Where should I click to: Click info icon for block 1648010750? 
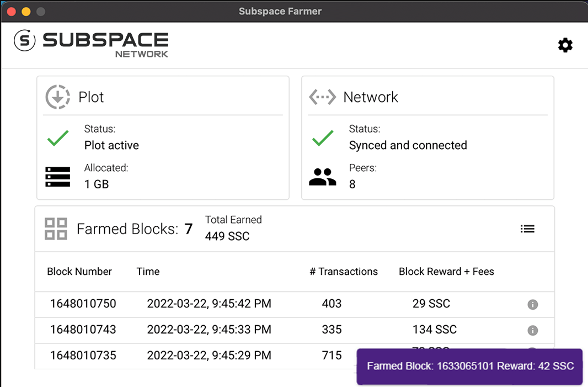click(532, 304)
